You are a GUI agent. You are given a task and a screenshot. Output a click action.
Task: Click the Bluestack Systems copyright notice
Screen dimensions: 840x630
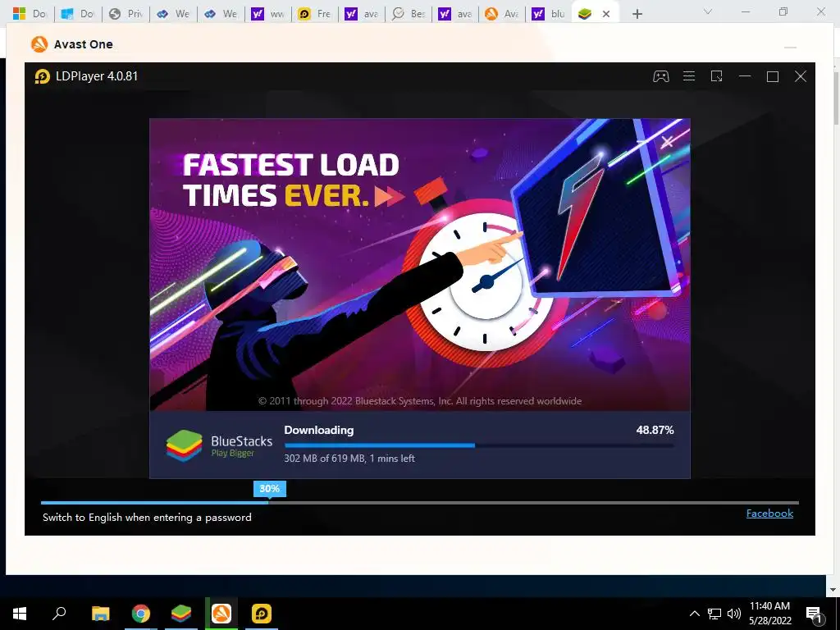click(x=420, y=401)
